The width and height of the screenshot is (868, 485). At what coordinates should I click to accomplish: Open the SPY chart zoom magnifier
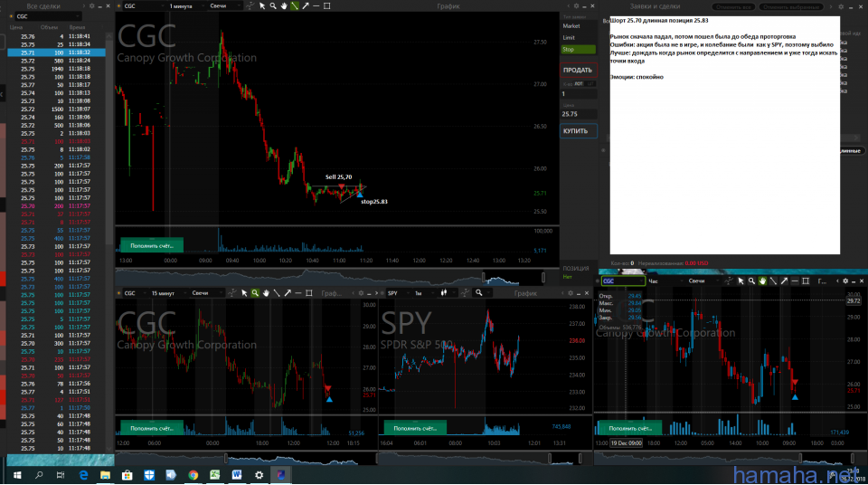pyautogui.click(x=479, y=293)
